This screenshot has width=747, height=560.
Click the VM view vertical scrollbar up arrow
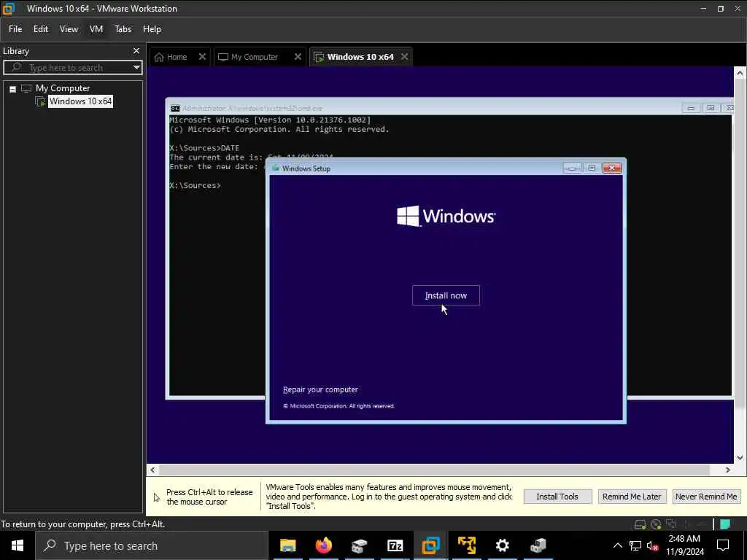(x=740, y=73)
